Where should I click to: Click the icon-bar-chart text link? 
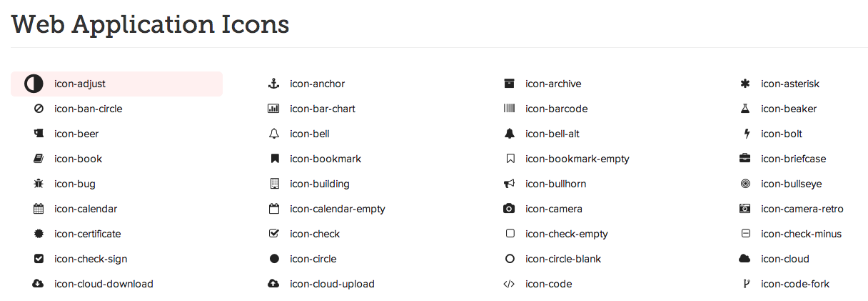tap(322, 109)
